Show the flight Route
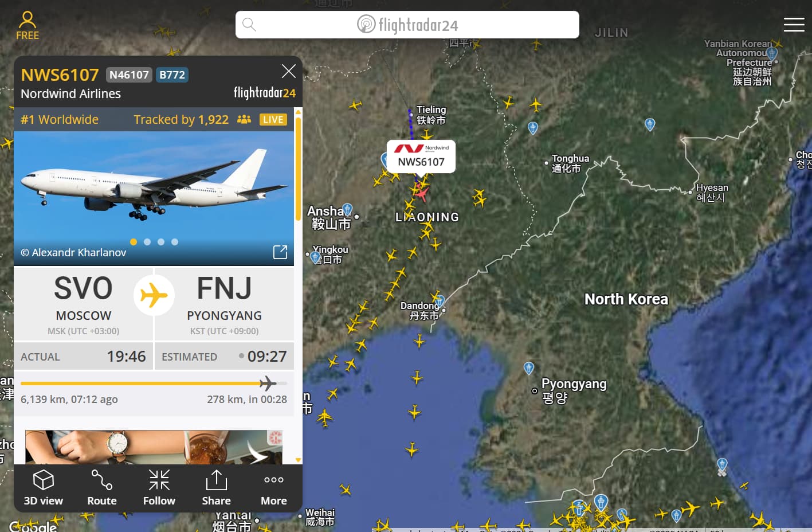 [102, 488]
